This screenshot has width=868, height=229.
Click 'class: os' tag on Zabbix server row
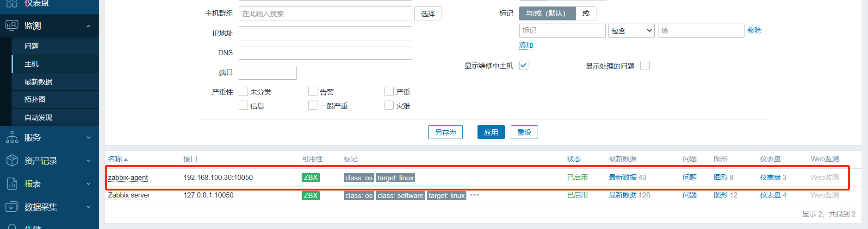tap(359, 196)
